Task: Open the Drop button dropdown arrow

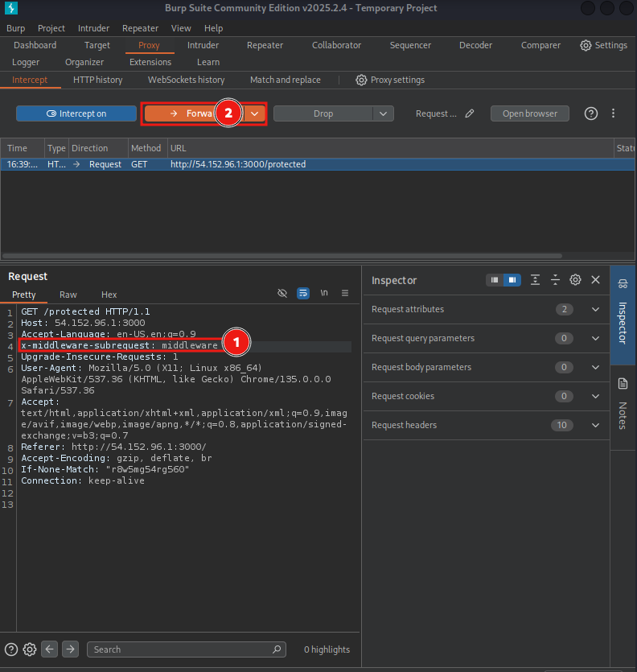Action: click(383, 113)
